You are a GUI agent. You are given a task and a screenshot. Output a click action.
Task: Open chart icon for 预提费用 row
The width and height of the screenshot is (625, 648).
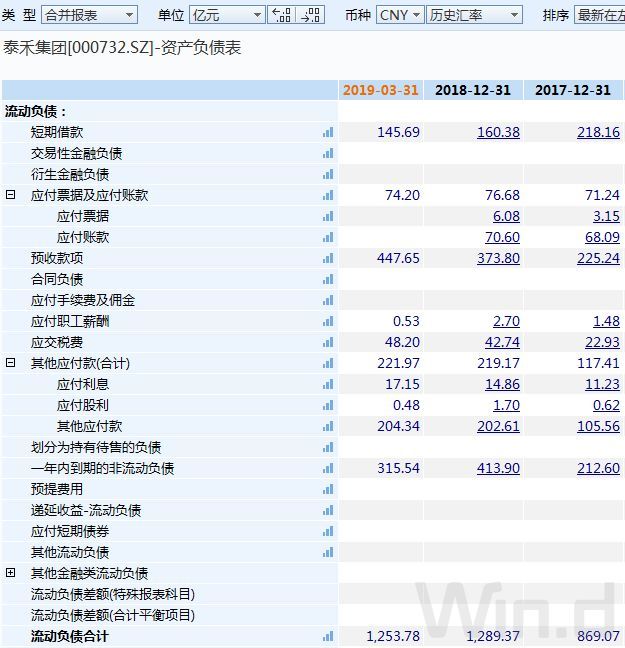[x=328, y=490]
